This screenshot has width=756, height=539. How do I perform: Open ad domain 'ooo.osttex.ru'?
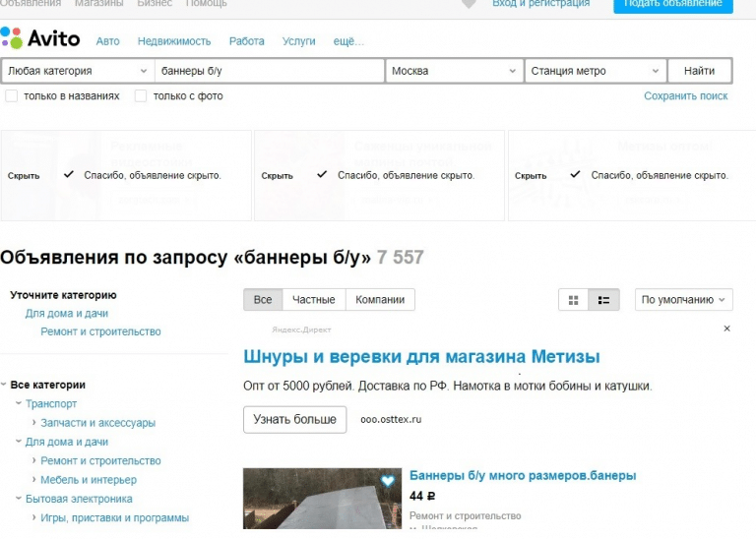391,420
